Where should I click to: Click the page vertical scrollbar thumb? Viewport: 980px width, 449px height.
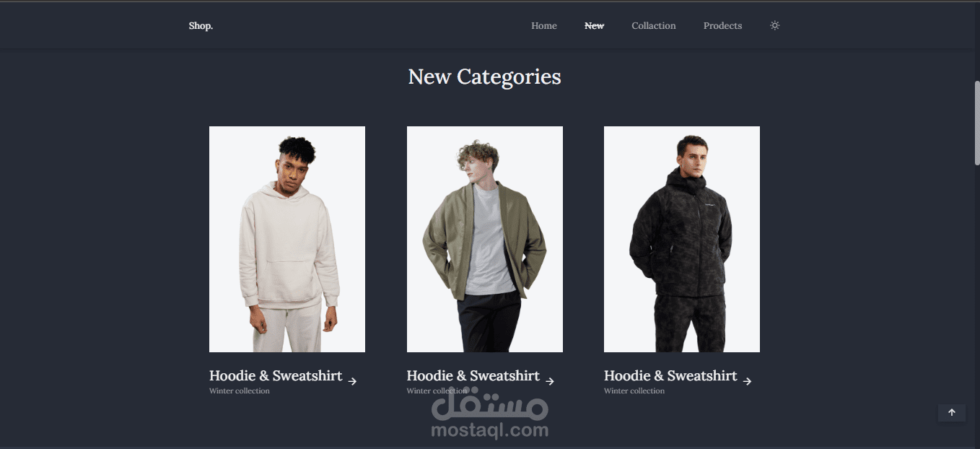(x=976, y=123)
